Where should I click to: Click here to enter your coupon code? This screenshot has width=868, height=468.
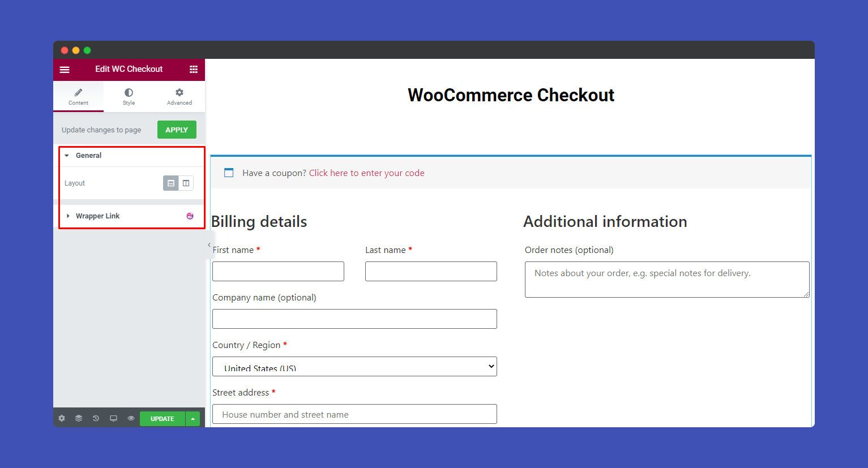pos(366,173)
